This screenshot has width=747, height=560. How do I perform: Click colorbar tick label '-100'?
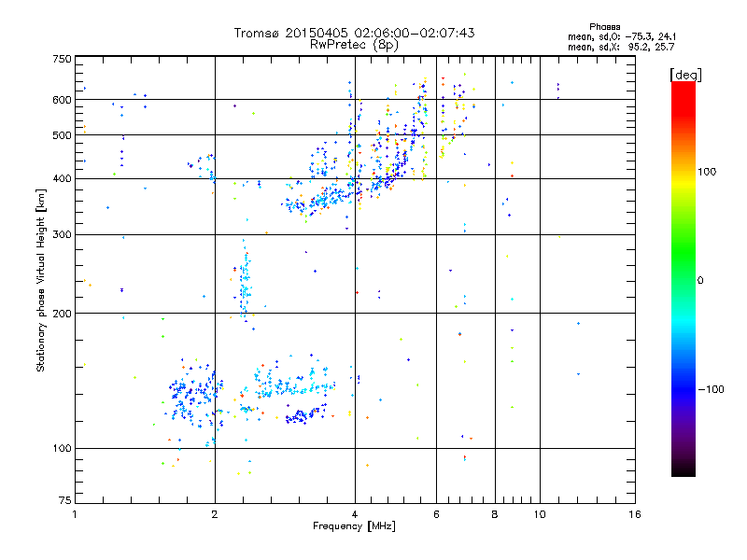click(711, 389)
